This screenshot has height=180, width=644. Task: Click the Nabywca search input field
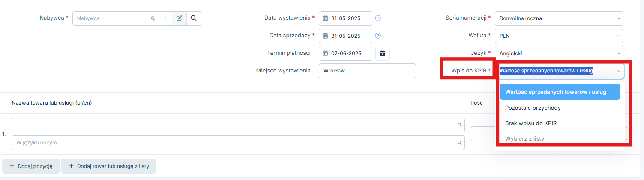pyautogui.click(x=115, y=18)
